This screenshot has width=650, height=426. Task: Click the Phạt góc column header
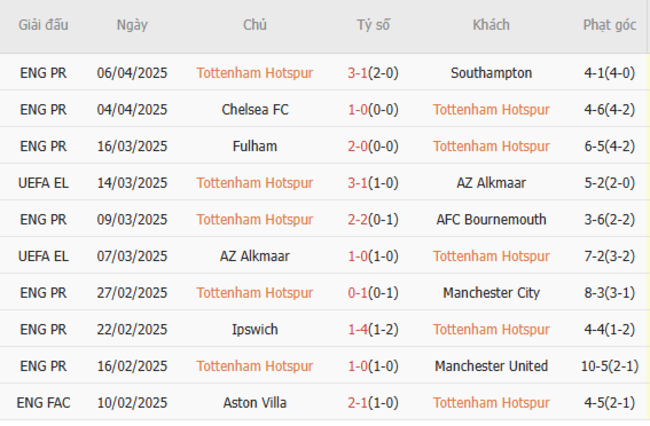tap(609, 25)
